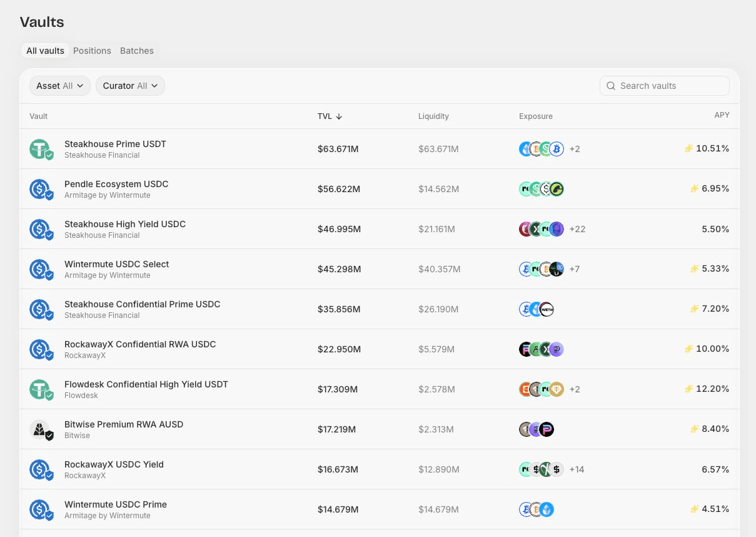This screenshot has height=537, width=756.
Task: Switch to the Positions tab
Action: (x=92, y=51)
